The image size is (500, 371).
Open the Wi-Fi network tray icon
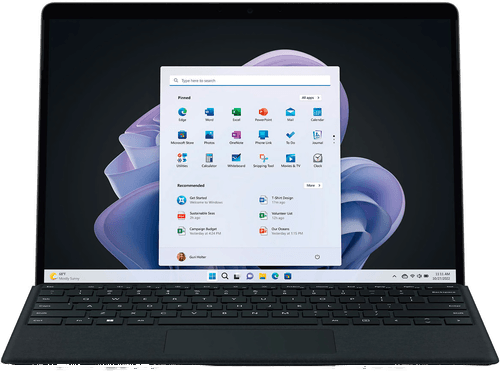[x=412, y=276]
